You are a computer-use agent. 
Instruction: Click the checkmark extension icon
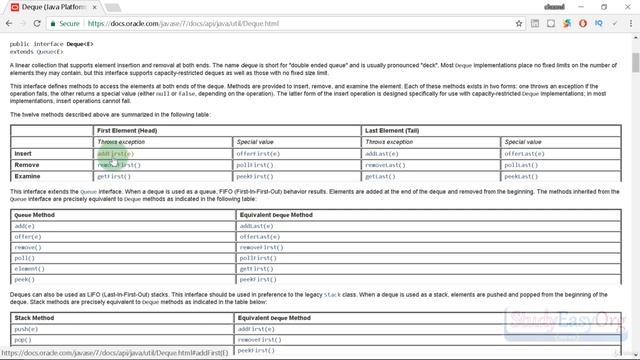(x=615, y=24)
